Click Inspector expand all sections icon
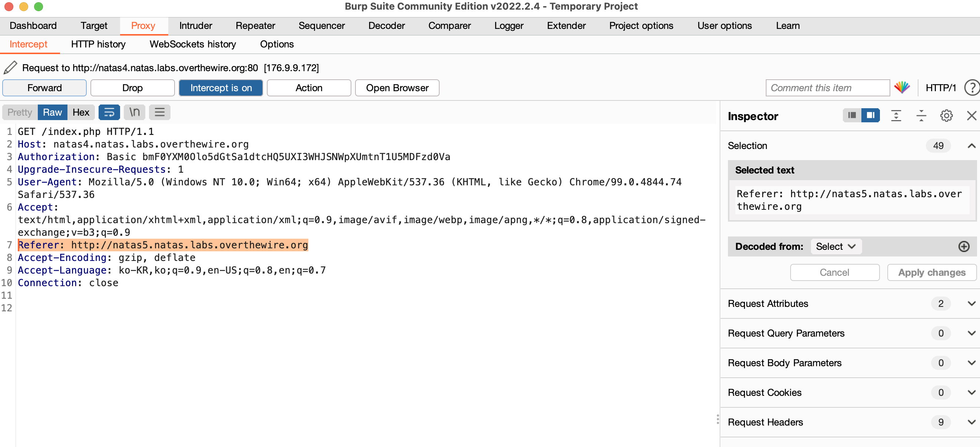 (896, 116)
